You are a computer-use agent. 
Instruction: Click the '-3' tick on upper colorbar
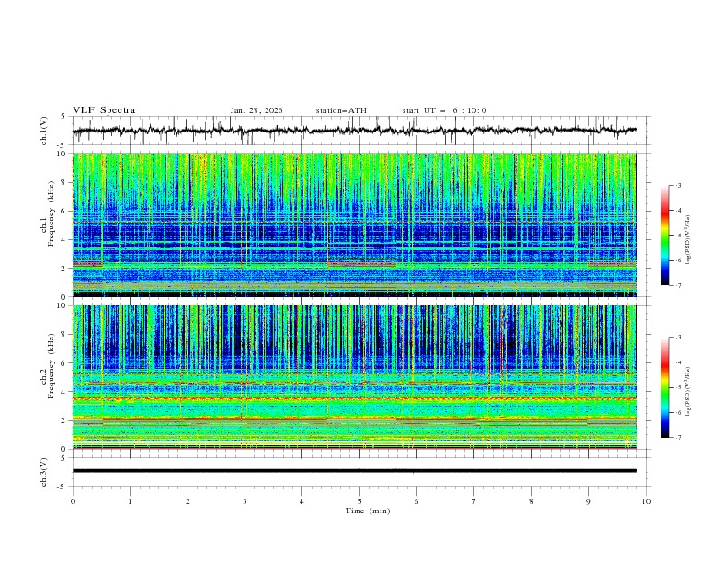pyautogui.click(x=677, y=185)
